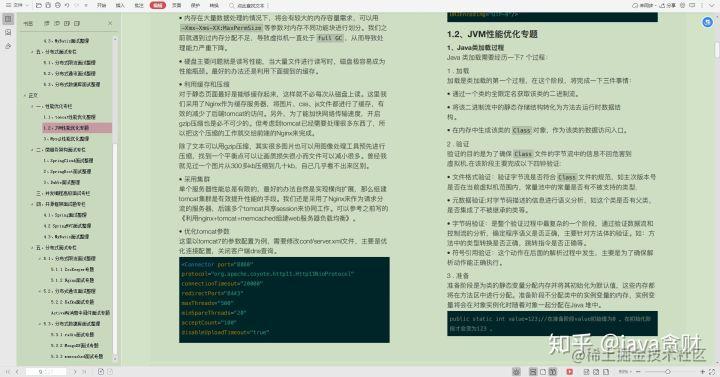Collapse the 二、 bookmark section above SpringCloud
Image resolution: width=720 pixels, height=377 pixels.
[x=32, y=150]
